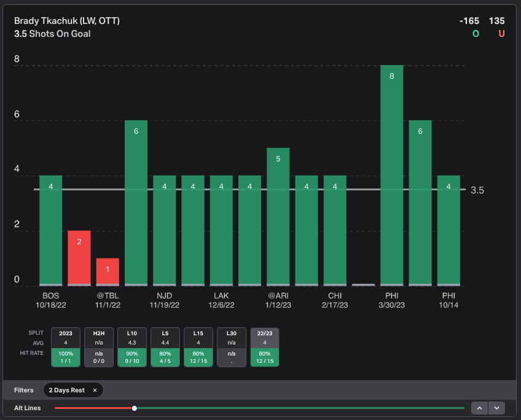Click the Alt Lines slider handle
Screen dimensions: 521x420
(135, 408)
